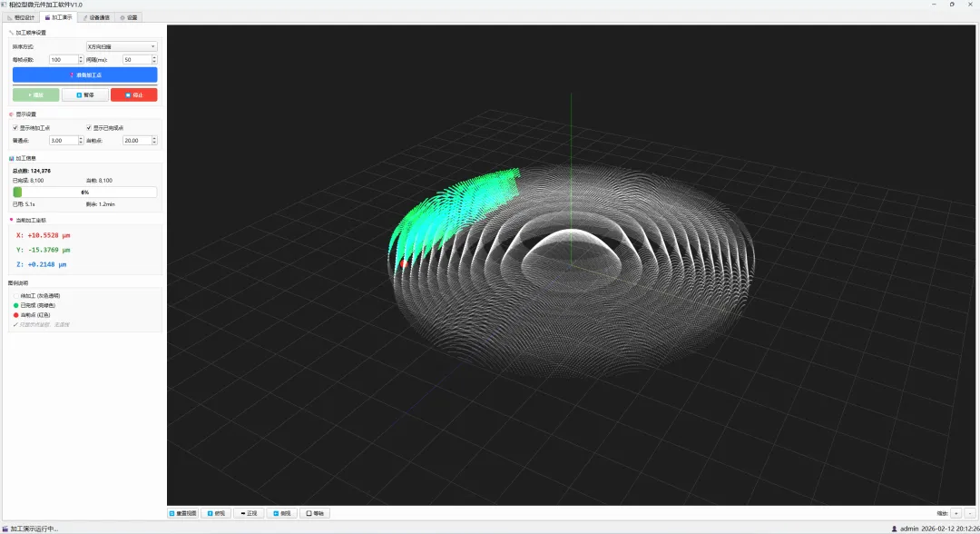
Task: Click the 2026-02-12 date-time in status bar
Action: 951,529
